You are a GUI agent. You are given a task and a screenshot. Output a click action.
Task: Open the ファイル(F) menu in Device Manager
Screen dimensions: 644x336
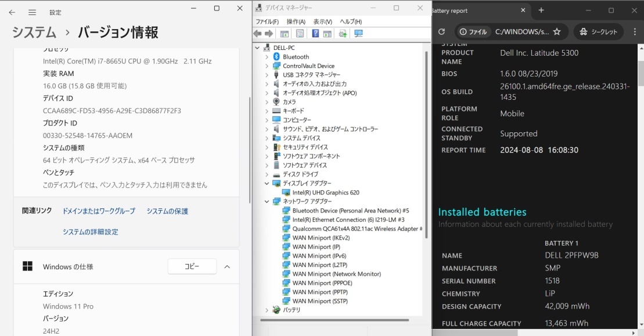click(x=267, y=21)
